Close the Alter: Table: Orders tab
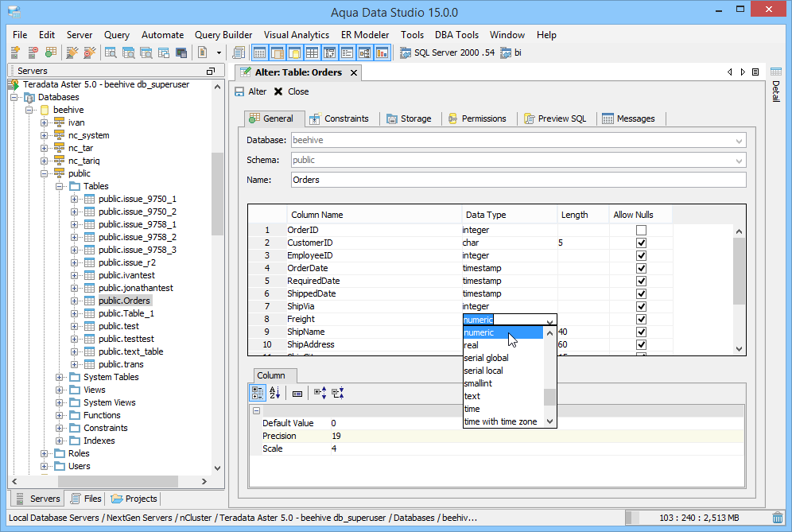 coord(354,72)
